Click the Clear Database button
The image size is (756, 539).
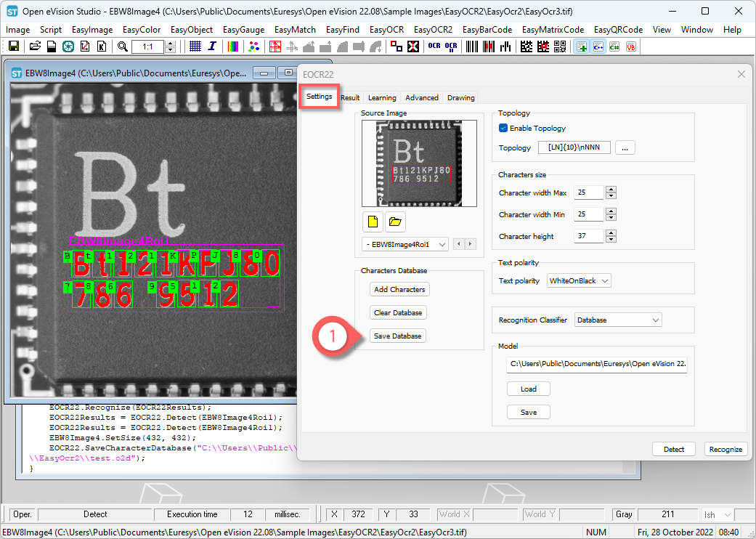tap(398, 312)
